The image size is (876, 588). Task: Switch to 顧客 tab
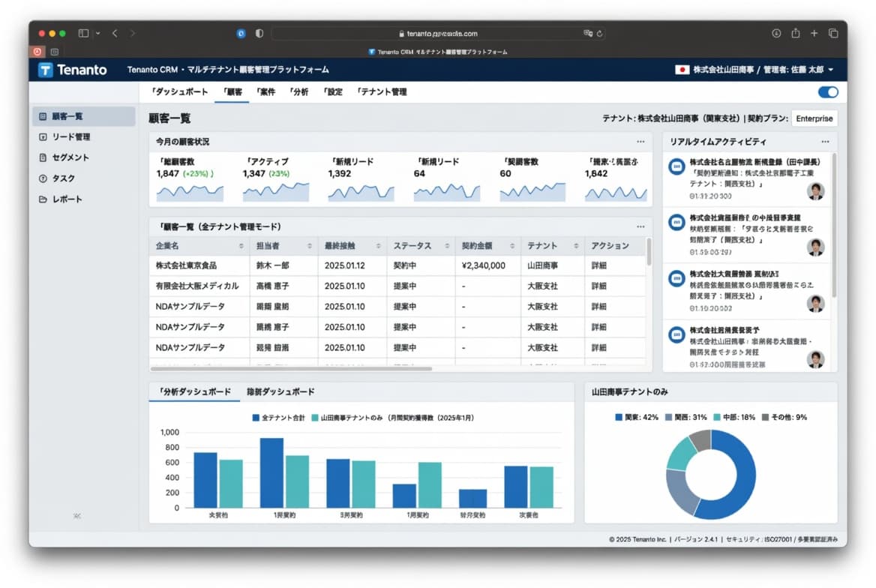[x=232, y=91]
